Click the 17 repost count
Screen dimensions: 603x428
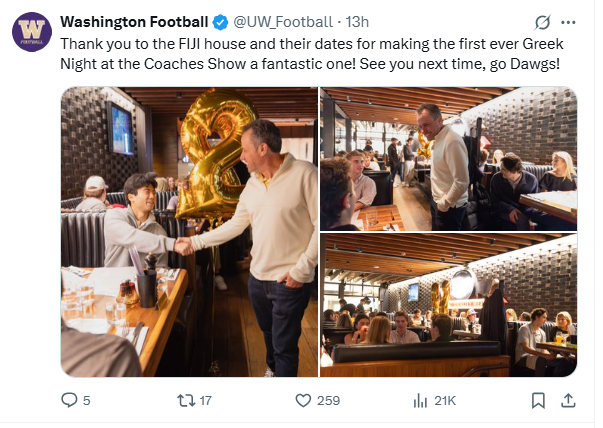pos(205,400)
